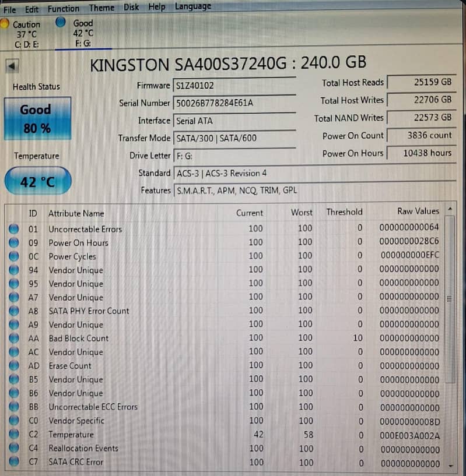Image resolution: width=466 pixels, height=476 pixels.
Task: Open the File menu
Action: pos(9,10)
